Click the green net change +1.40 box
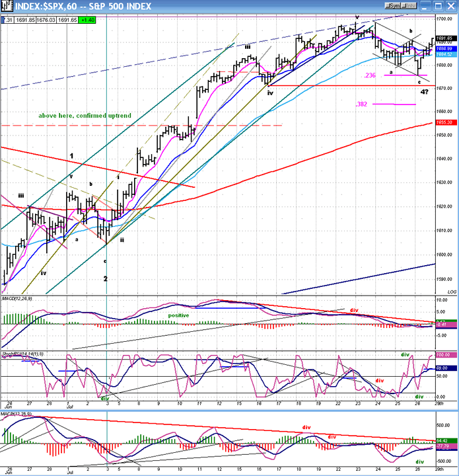The height and width of the screenshot is (476, 459). 87,20
